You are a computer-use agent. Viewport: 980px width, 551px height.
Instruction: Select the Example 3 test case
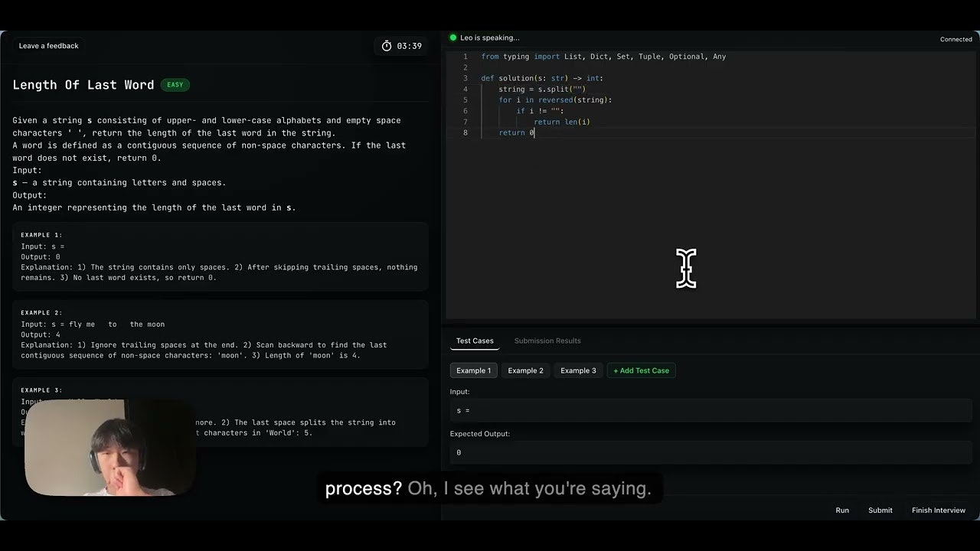coord(578,370)
